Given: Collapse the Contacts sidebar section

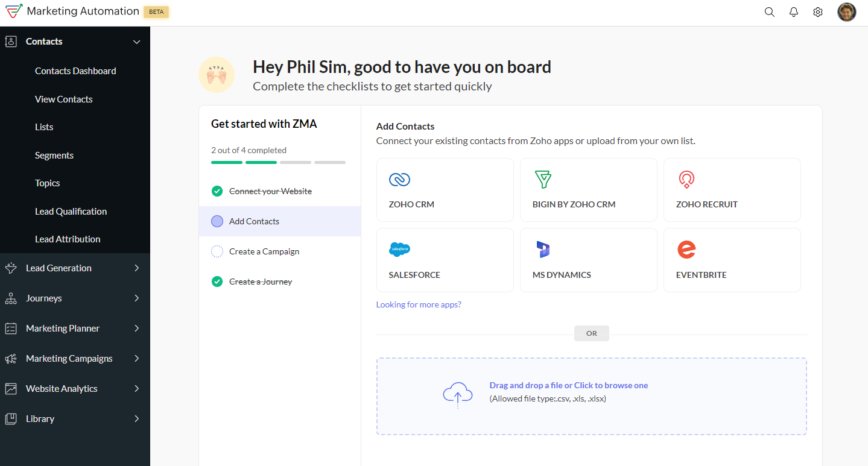Looking at the screenshot, I should point(137,42).
